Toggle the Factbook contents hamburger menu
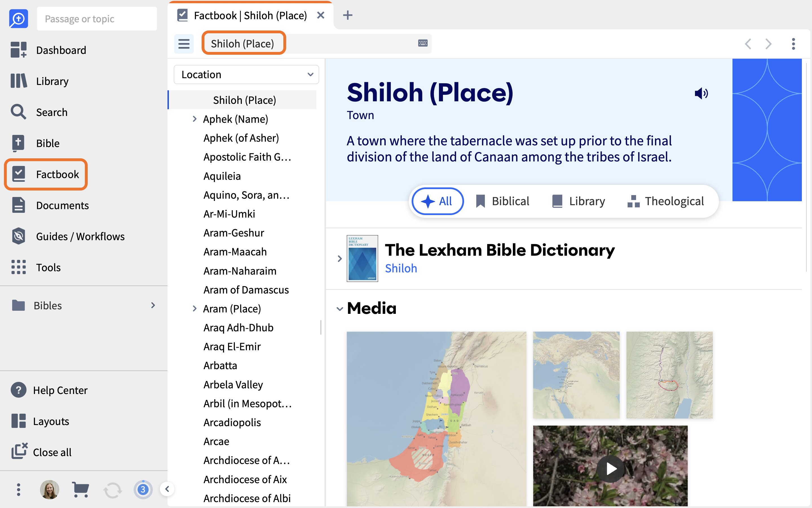Screen dimensions: 812x508 [x=184, y=44]
